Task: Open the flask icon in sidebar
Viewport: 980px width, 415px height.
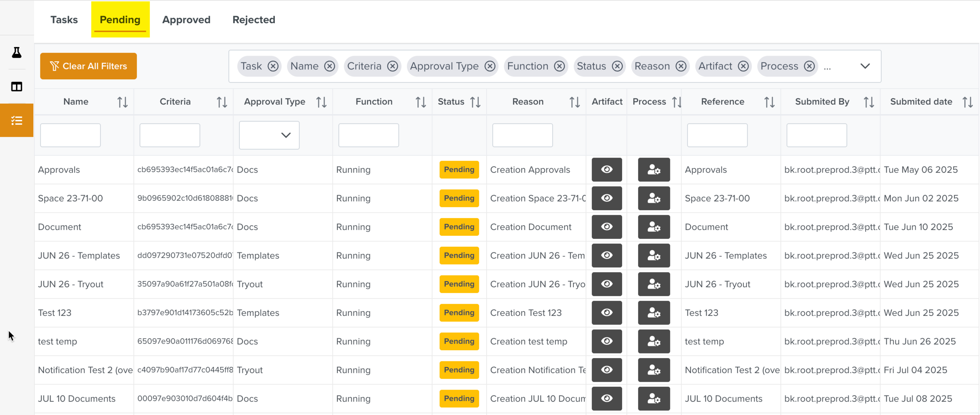Action: click(16, 53)
